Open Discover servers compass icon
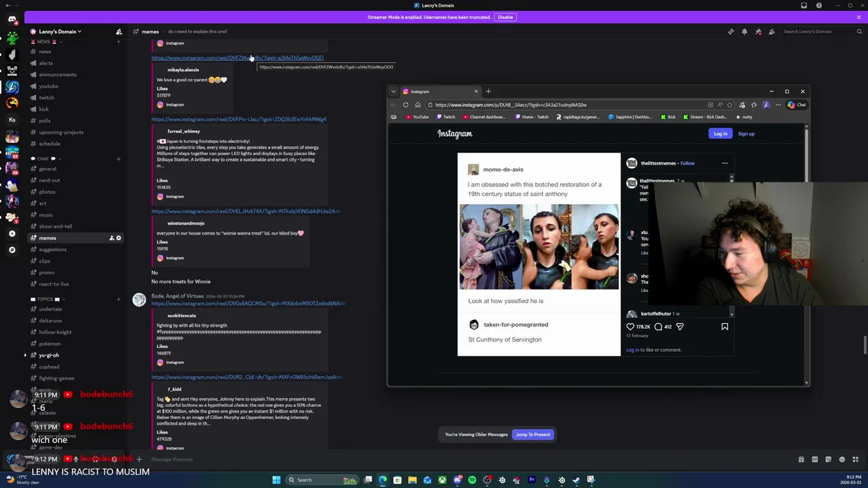This screenshot has height=488, width=868. [12, 249]
